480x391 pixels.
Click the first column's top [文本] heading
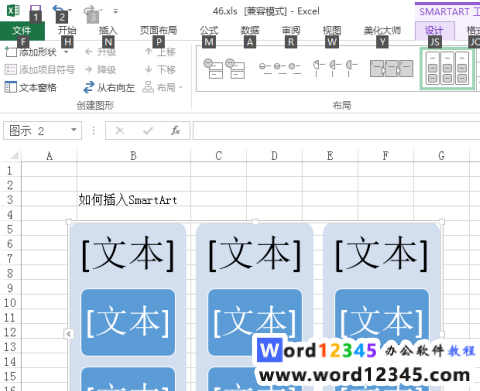pos(128,253)
